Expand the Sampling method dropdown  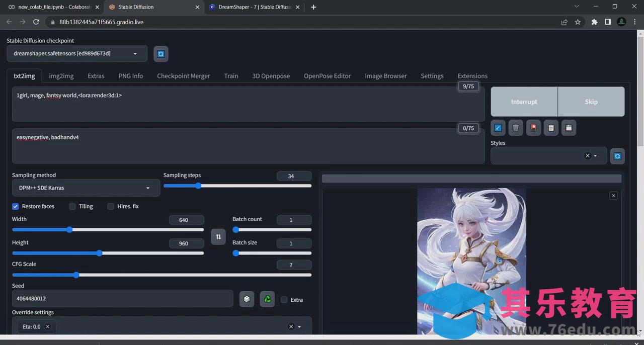point(86,188)
